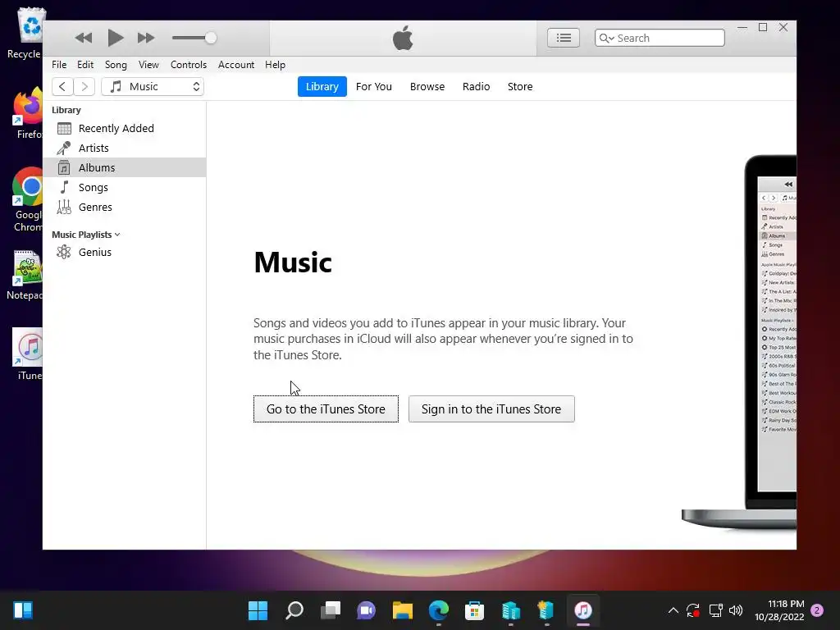This screenshot has width=840, height=630.
Task: Click the update sync tray icon
Action: pyautogui.click(x=693, y=610)
